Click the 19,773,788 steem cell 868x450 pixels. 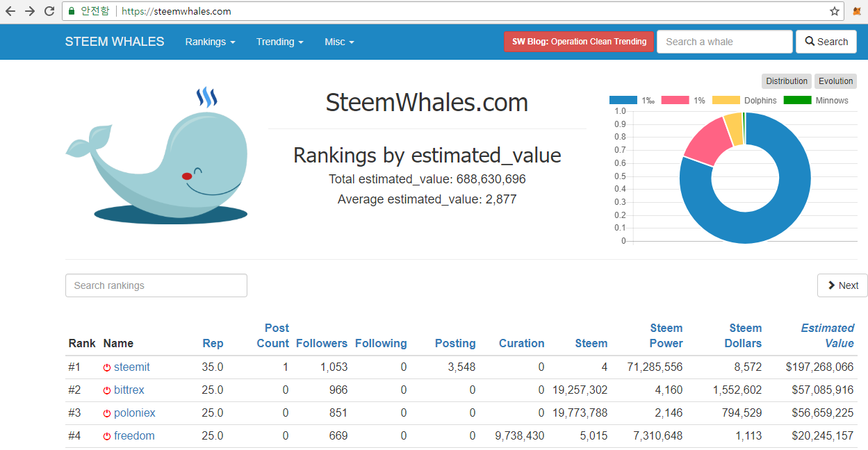(580, 413)
